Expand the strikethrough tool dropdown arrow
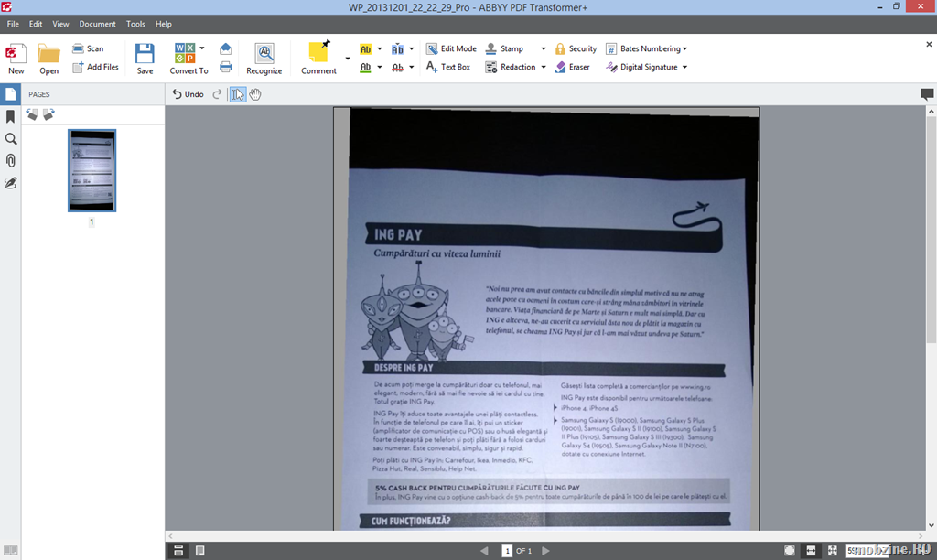Viewport: 937px width, 560px height. click(x=411, y=67)
